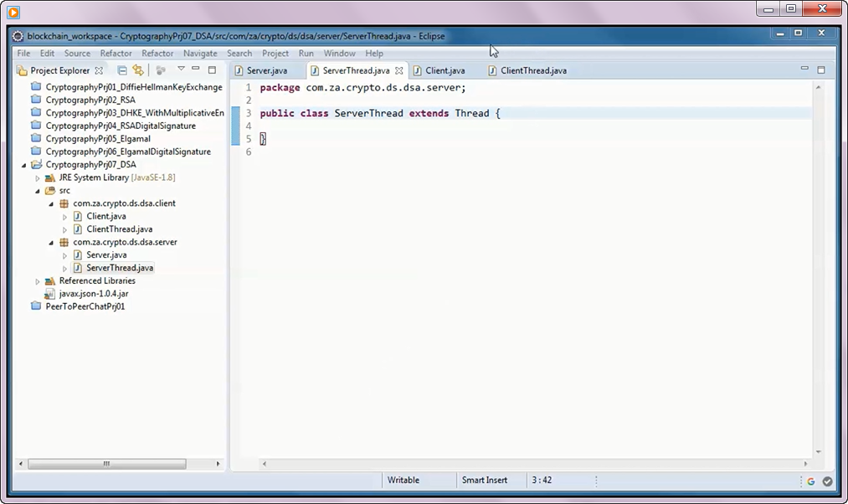Viewport: 848px width, 504px height.
Task: Open the Source menu
Action: point(77,53)
